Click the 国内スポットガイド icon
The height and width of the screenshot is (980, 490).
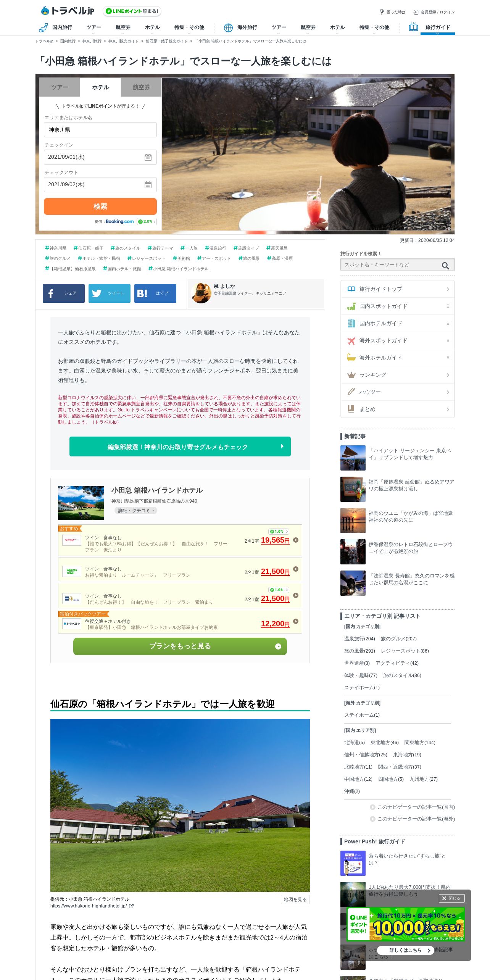(x=351, y=306)
